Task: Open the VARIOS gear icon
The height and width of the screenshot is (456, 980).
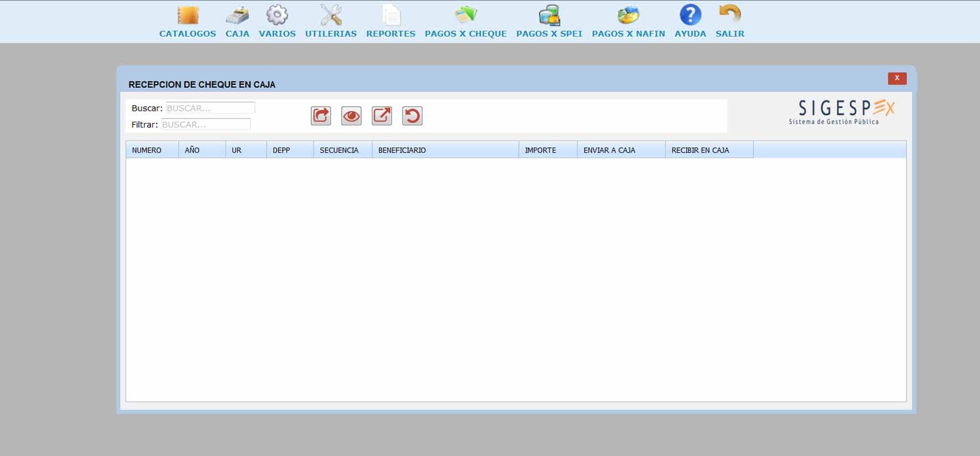Action: click(277, 15)
